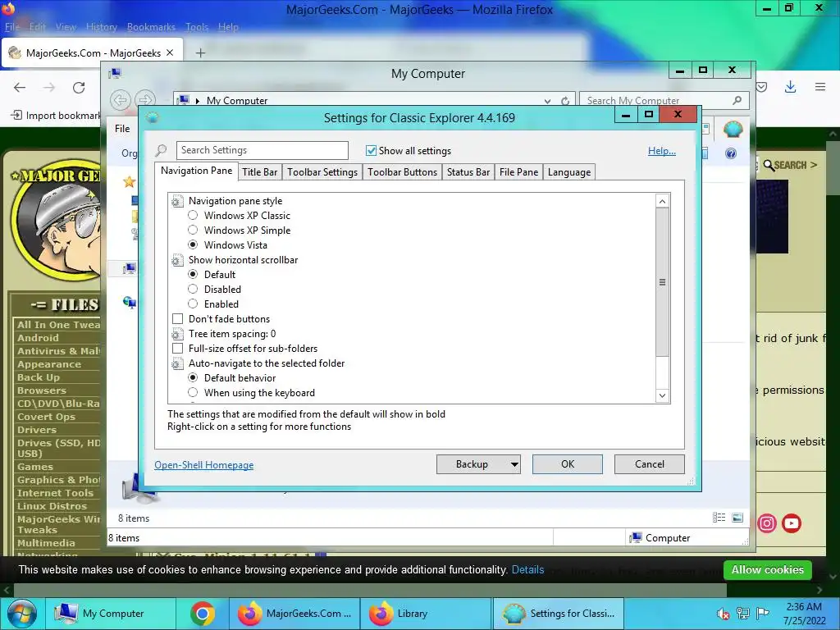This screenshot has width=840, height=630.
Task: Click settings list scroll down arrow
Action: click(662, 396)
